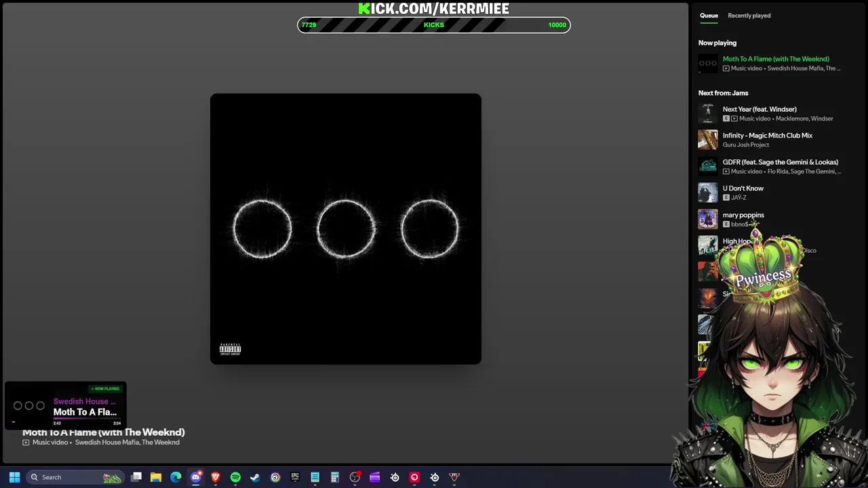Select GDFR (feat. Sage the Gemini & Lookas)
Screen dimensions: 868x488
tap(780, 162)
